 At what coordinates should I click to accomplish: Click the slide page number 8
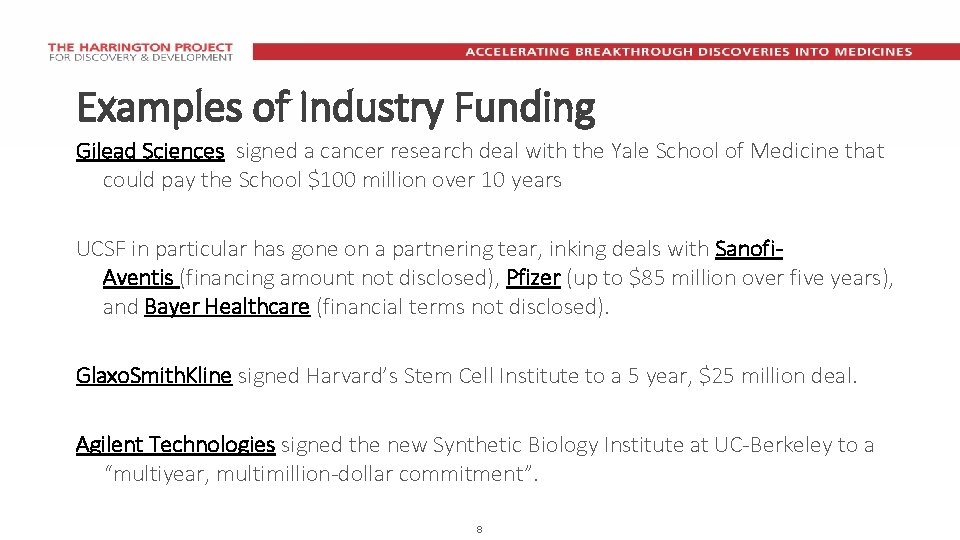(480, 529)
